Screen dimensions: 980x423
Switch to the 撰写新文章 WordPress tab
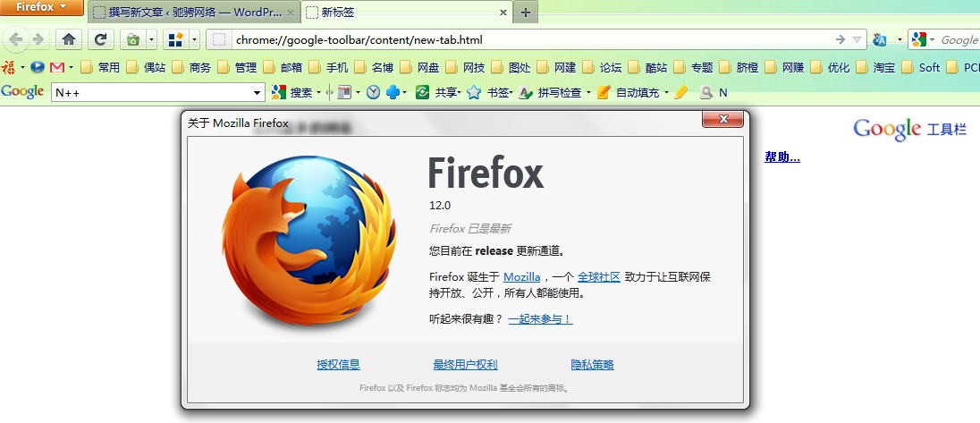coord(194,12)
